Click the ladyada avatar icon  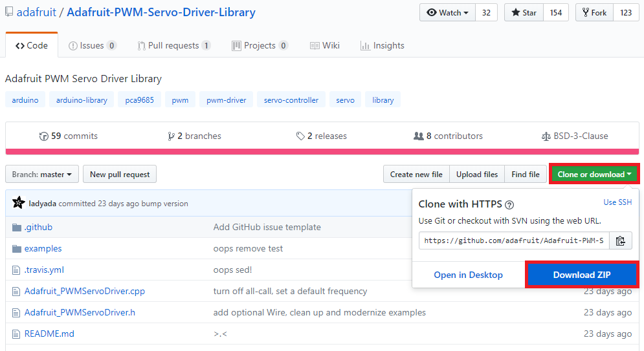click(18, 203)
